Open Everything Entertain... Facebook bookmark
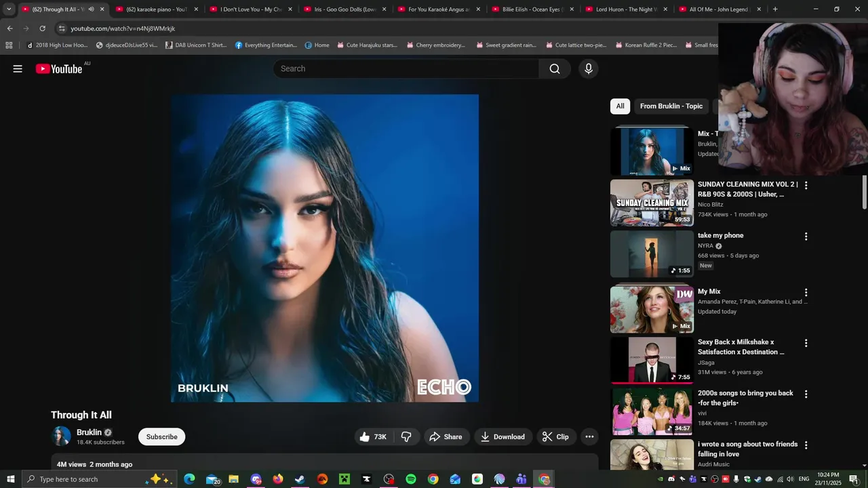Viewport: 868px width, 488px height. click(x=266, y=45)
